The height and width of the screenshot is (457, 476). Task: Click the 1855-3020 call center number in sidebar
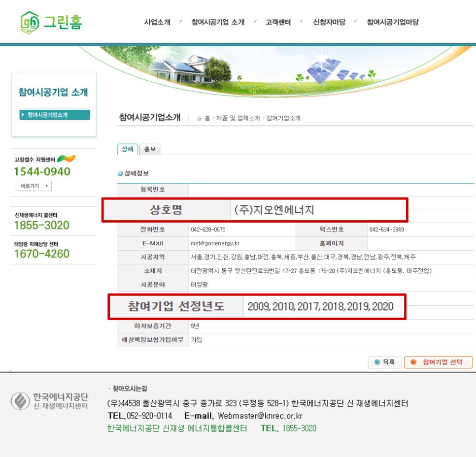pos(41,226)
